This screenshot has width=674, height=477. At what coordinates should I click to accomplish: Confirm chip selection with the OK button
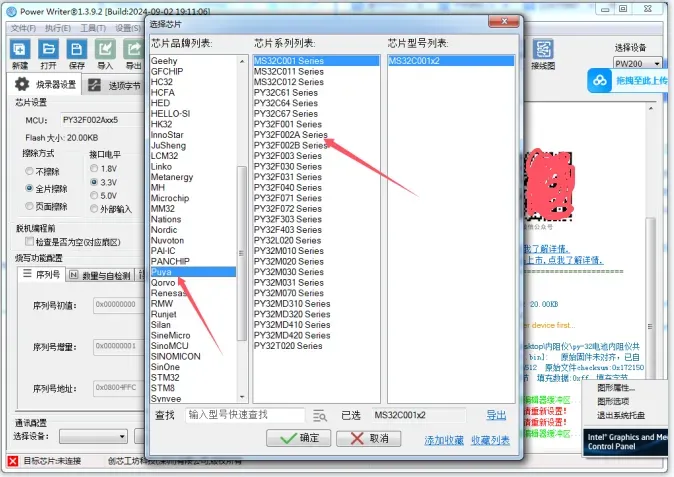pyautogui.click(x=298, y=438)
